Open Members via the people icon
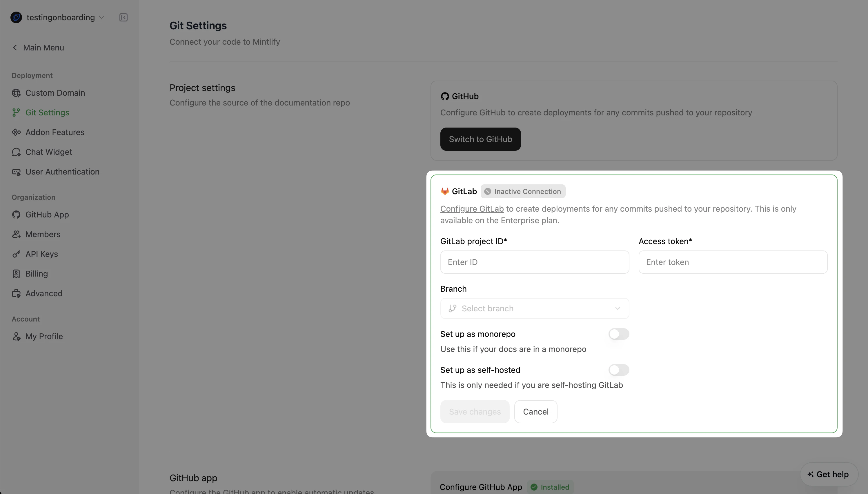 pyautogui.click(x=16, y=234)
